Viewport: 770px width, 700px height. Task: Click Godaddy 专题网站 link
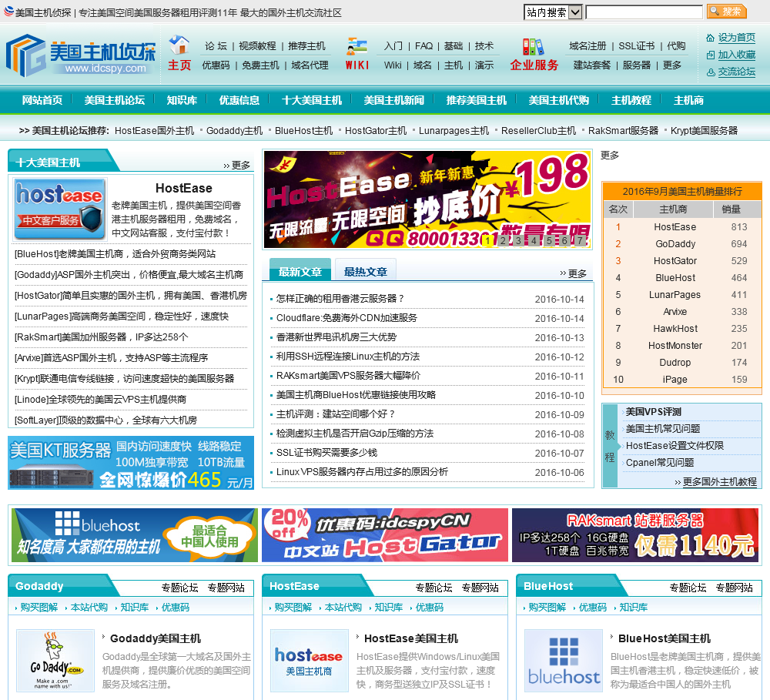pos(226,588)
